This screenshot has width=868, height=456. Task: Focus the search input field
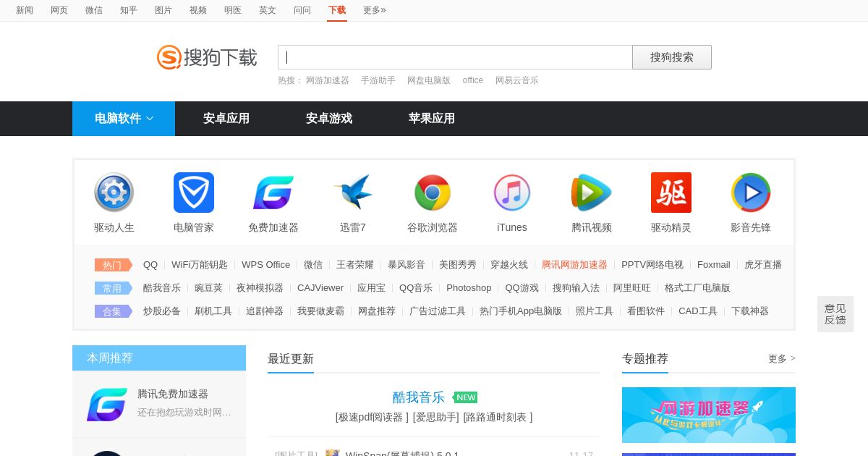pos(455,57)
